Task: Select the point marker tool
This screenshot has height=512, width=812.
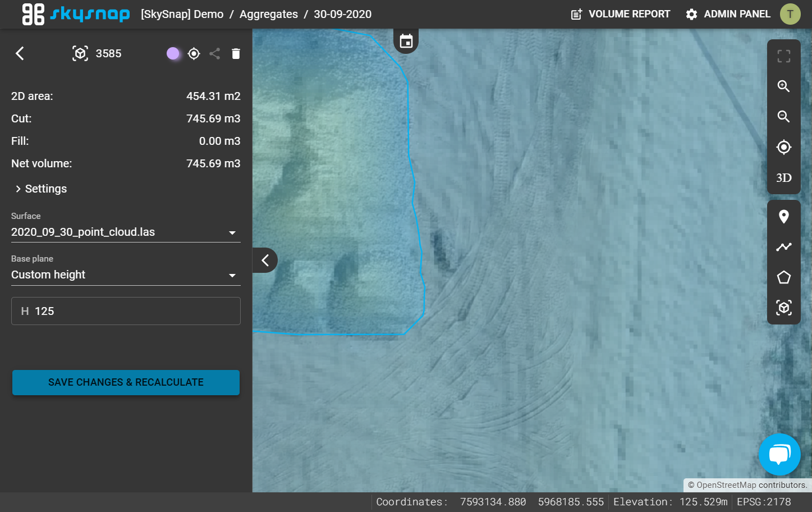Action: pos(784,217)
